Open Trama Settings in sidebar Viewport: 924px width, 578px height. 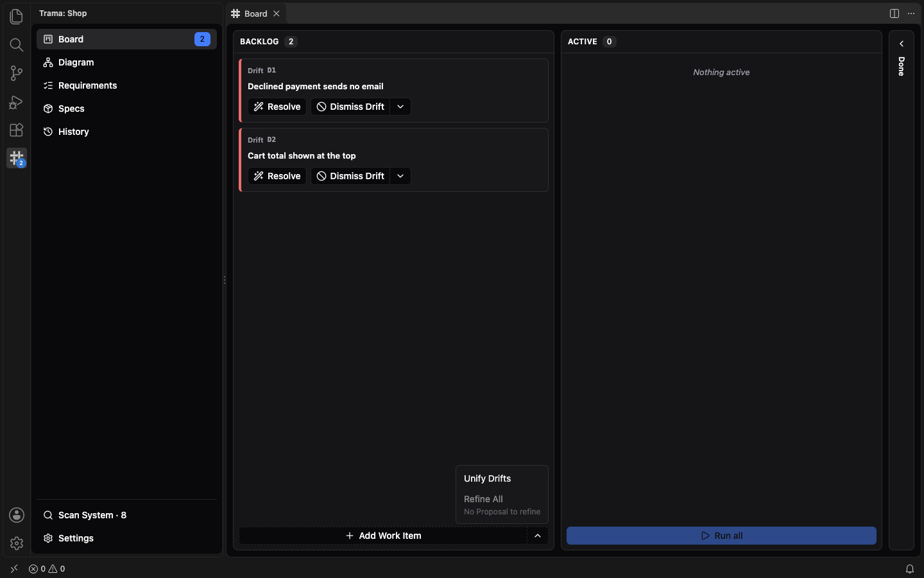coord(126,538)
